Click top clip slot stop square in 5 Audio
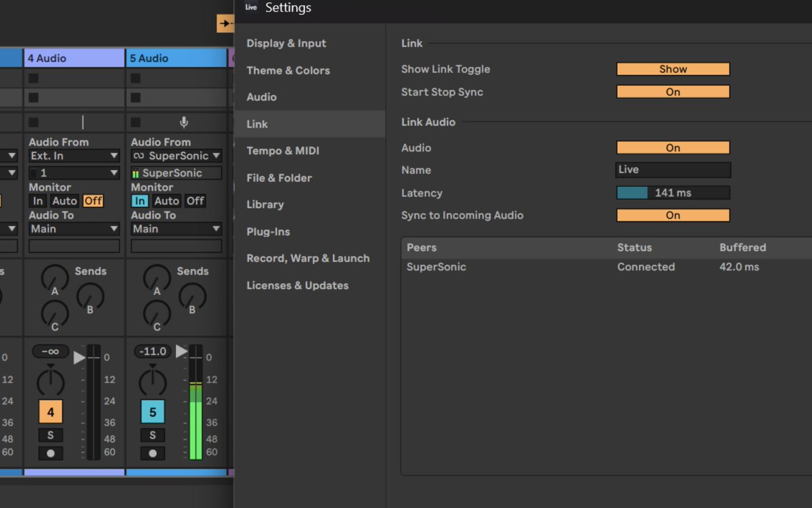The width and height of the screenshot is (812, 508). coord(135,78)
